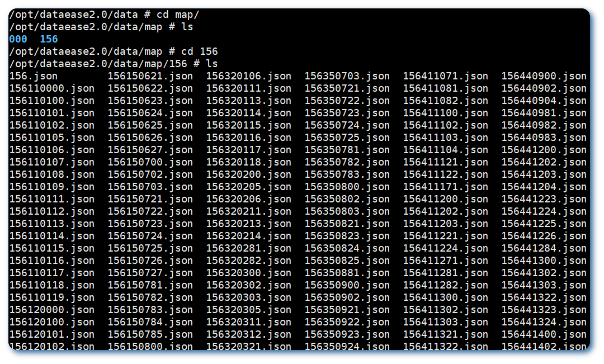Click 156110119.json in first column
604x364 pixels.
52,298
